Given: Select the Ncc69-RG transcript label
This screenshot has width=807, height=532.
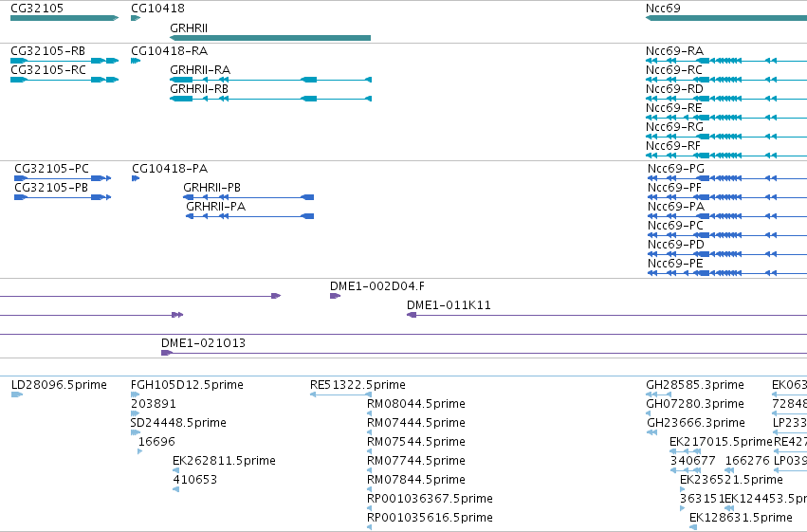Looking at the screenshot, I should pyautogui.click(x=675, y=127).
